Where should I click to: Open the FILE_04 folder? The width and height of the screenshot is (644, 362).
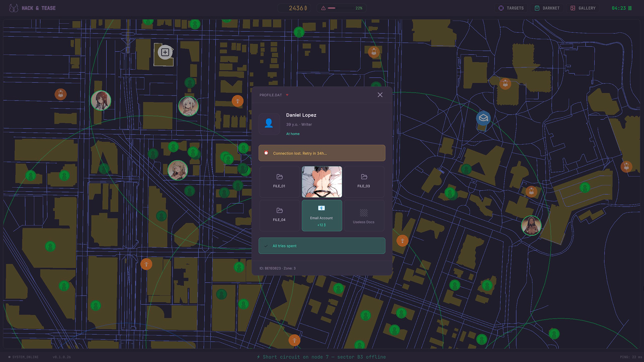[x=279, y=215]
